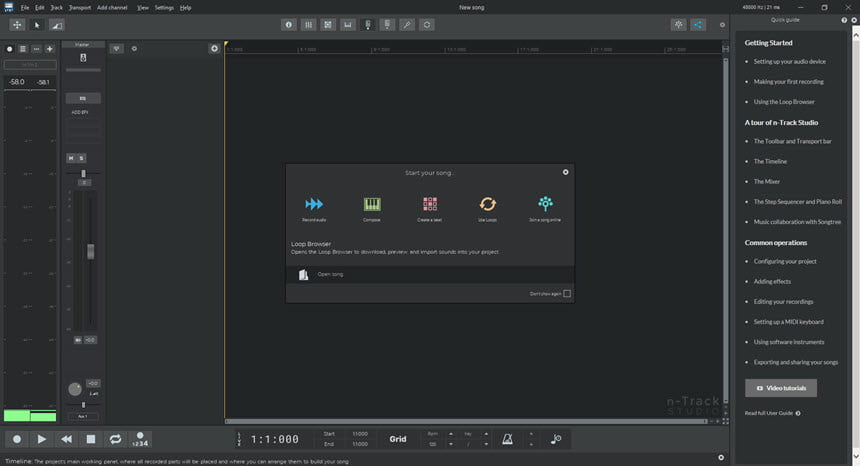
Task: Open the Settings menu
Action: [x=164, y=8]
